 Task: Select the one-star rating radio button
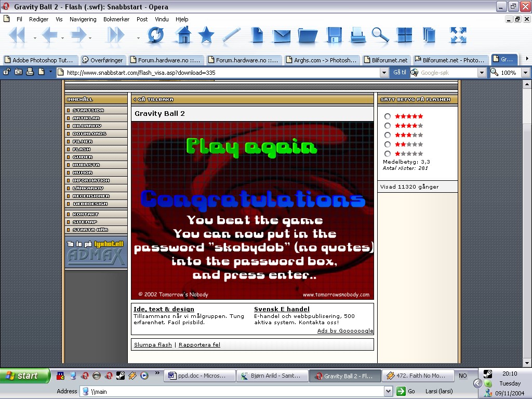[388, 154]
